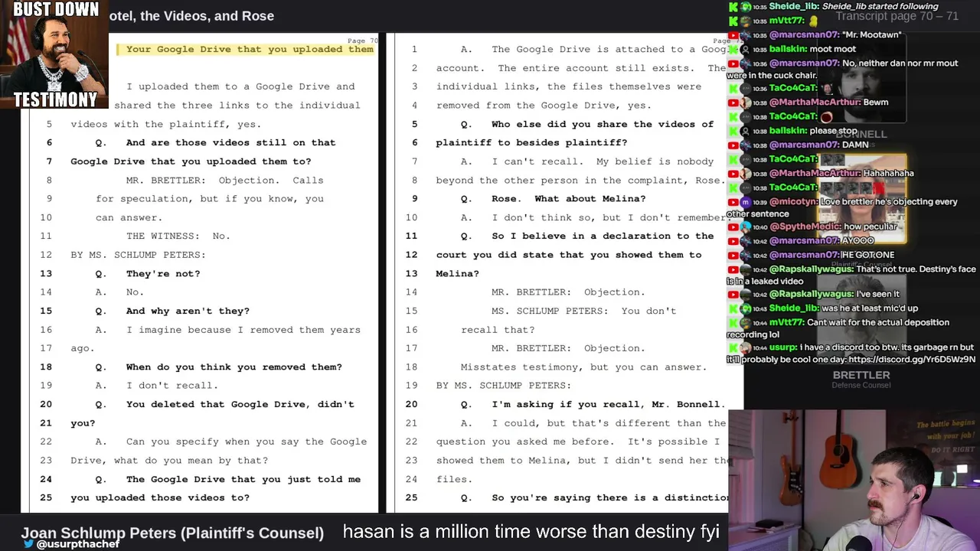Click the @usurpthachef Twitter handle
This screenshot has height=551, width=980.
coord(77,544)
